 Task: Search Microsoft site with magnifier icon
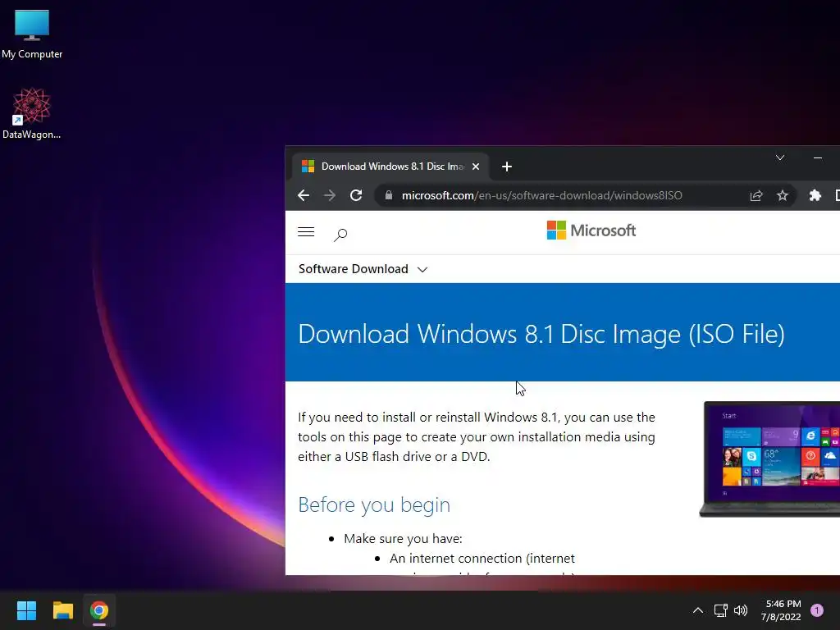pos(340,235)
